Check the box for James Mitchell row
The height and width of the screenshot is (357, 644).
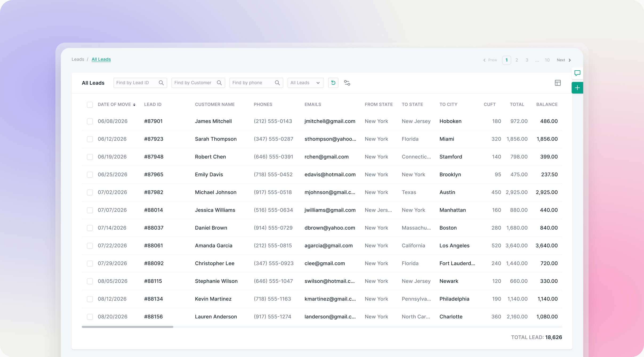[x=90, y=121]
